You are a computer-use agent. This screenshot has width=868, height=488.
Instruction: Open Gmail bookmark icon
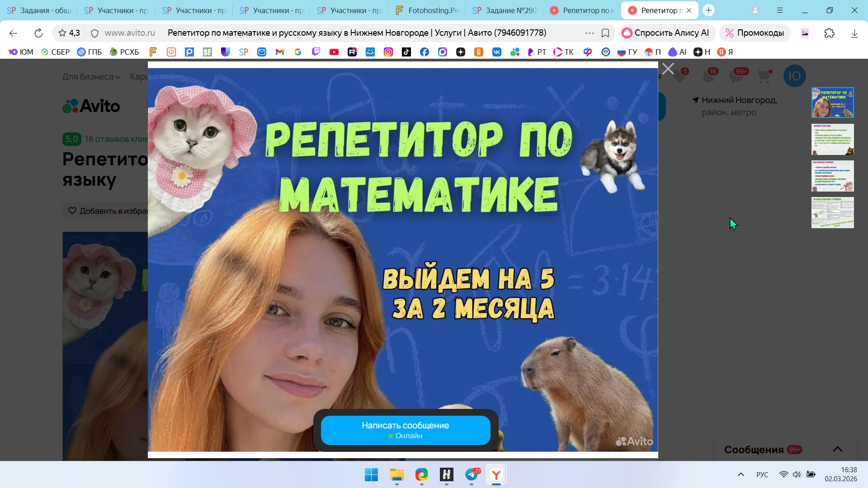(x=280, y=52)
